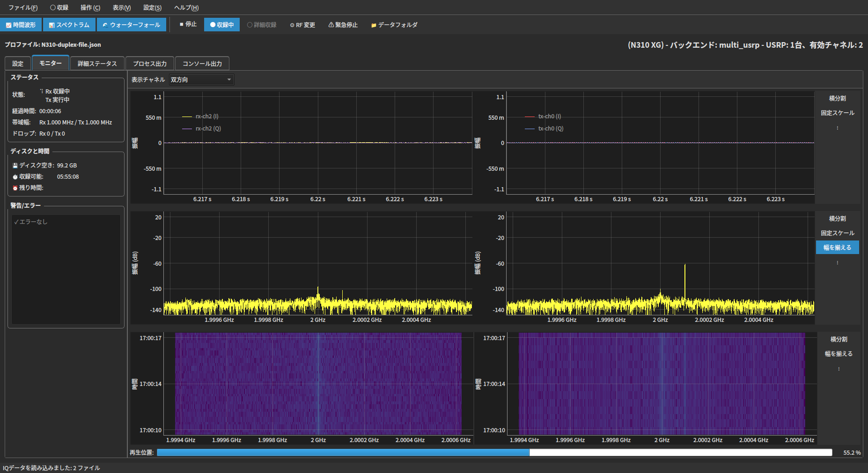The height and width of the screenshot is (473, 868).
Task: Toggle 固定スケール for the spectrum row
Action: pos(838,233)
